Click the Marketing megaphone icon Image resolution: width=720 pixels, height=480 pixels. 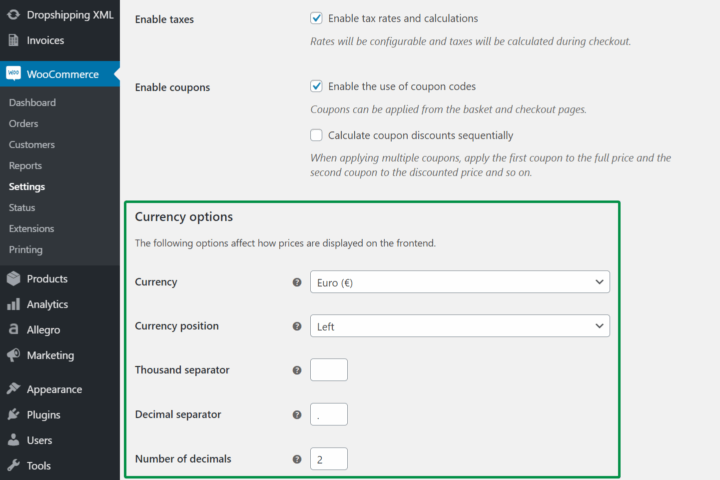click(x=14, y=355)
